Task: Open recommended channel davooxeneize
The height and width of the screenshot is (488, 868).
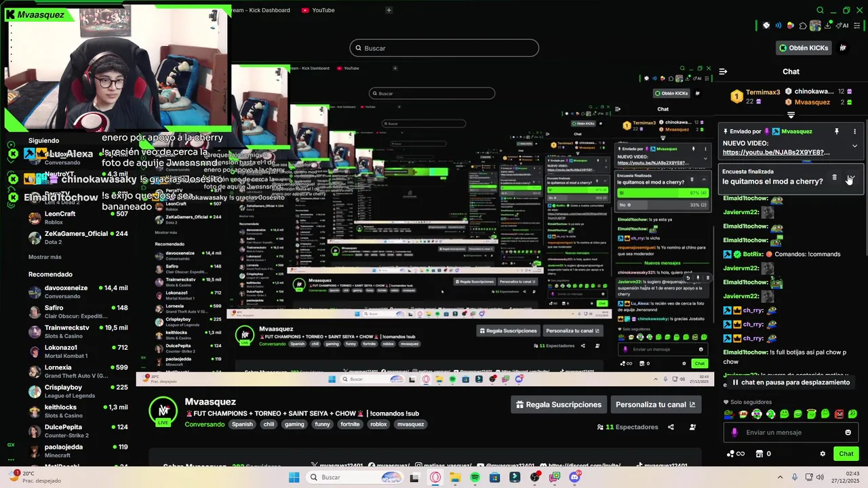Action: [78, 292]
